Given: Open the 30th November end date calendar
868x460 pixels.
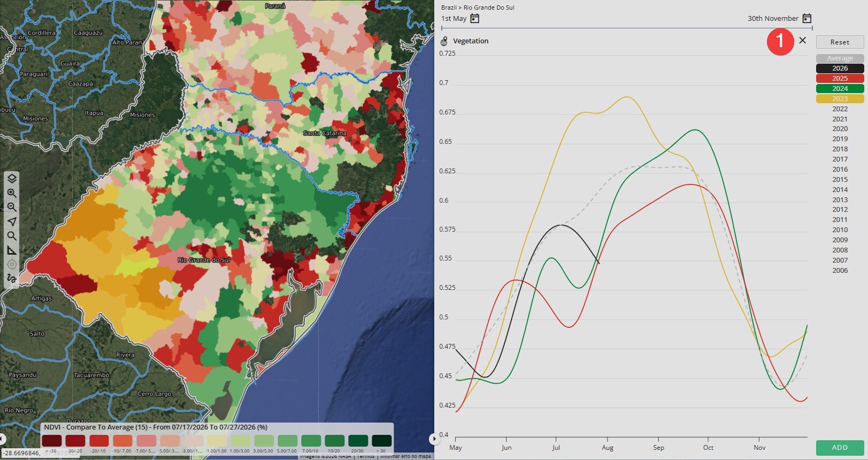Looking at the screenshot, I should [807, 19].
